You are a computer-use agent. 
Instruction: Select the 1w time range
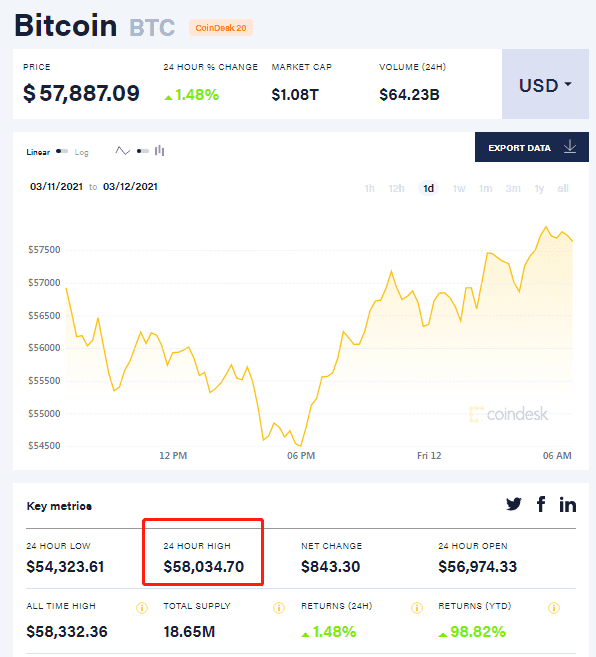pos(459,189)
